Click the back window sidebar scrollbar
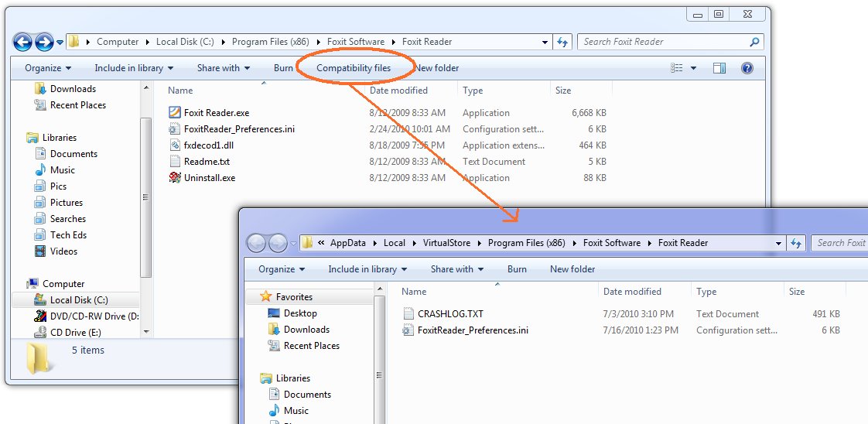 coord(146,197)
